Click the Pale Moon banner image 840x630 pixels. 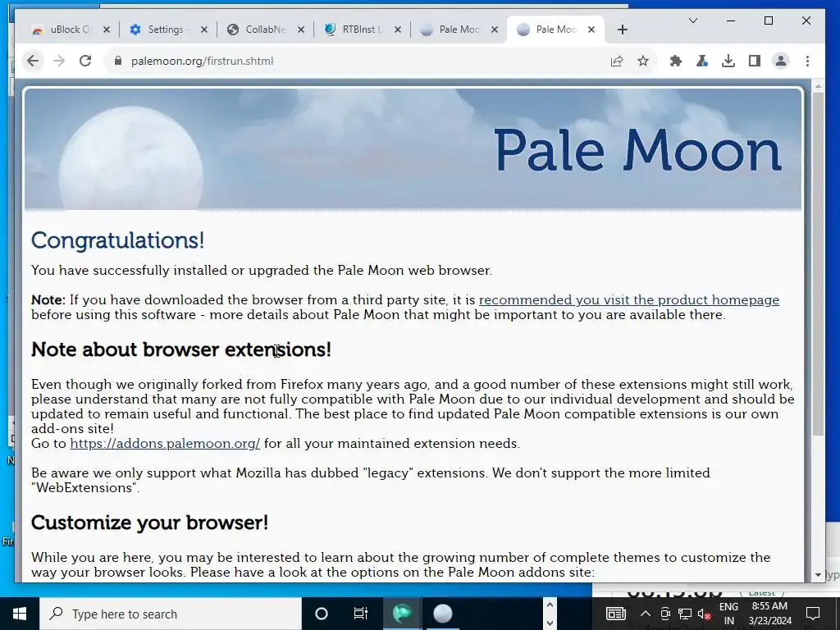coord(413,149)
